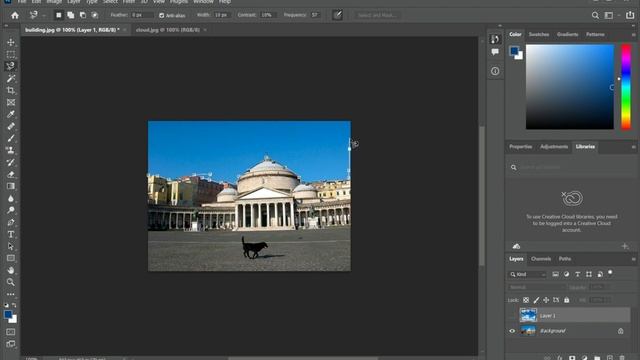Select the Clone Stamp tool
This screenshot has height=360, width=640.
11,150
